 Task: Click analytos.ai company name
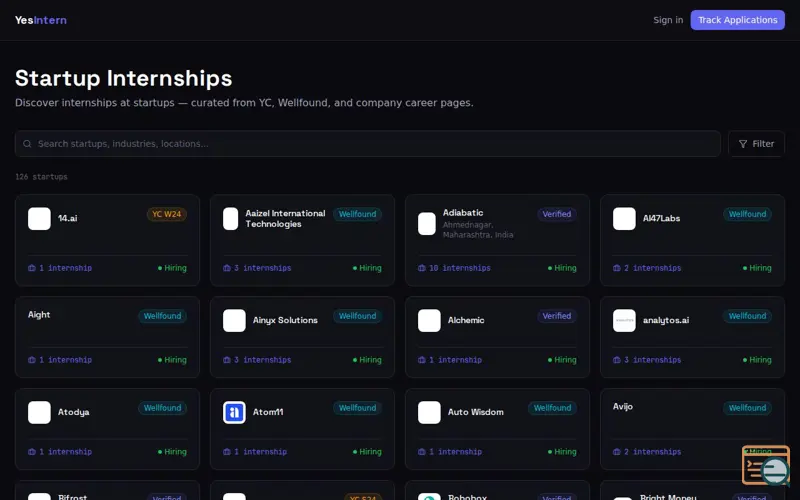[x=666, y=320]
